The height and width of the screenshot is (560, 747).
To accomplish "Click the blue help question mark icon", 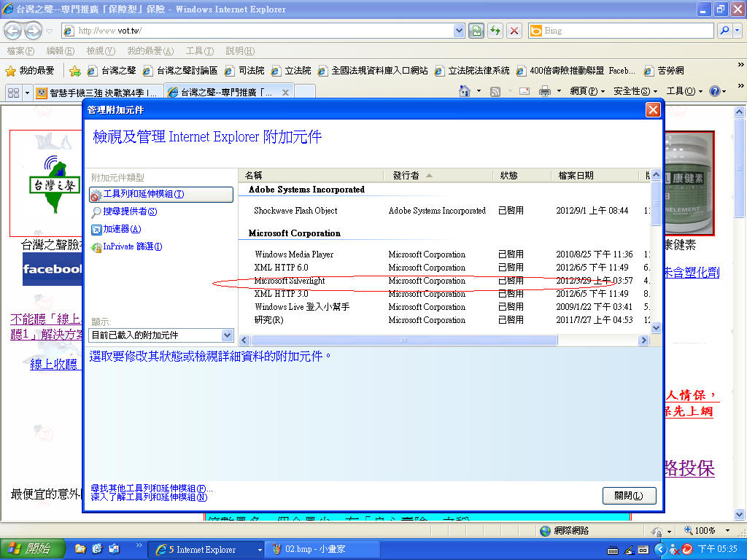I will tap(715, 91).
